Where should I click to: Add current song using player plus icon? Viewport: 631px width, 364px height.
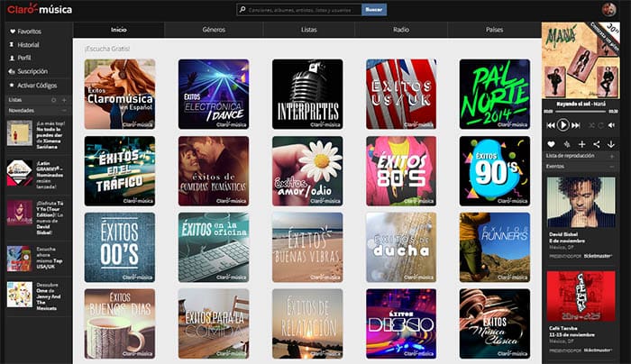(582, 144)
